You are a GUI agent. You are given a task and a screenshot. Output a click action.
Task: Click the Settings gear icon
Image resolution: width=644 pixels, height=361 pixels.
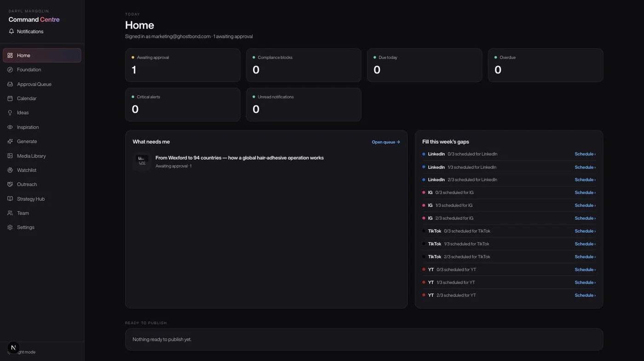10,227
